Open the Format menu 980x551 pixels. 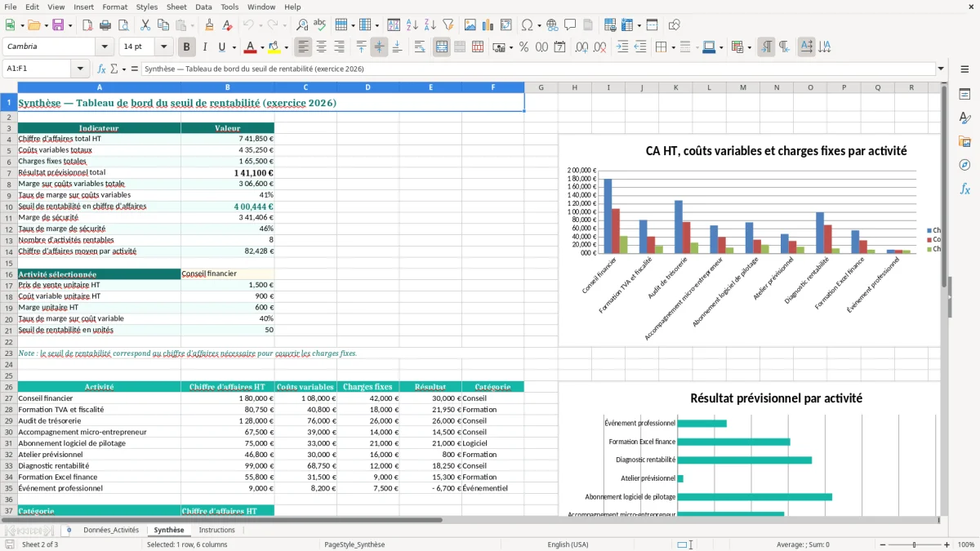[114, 7]
